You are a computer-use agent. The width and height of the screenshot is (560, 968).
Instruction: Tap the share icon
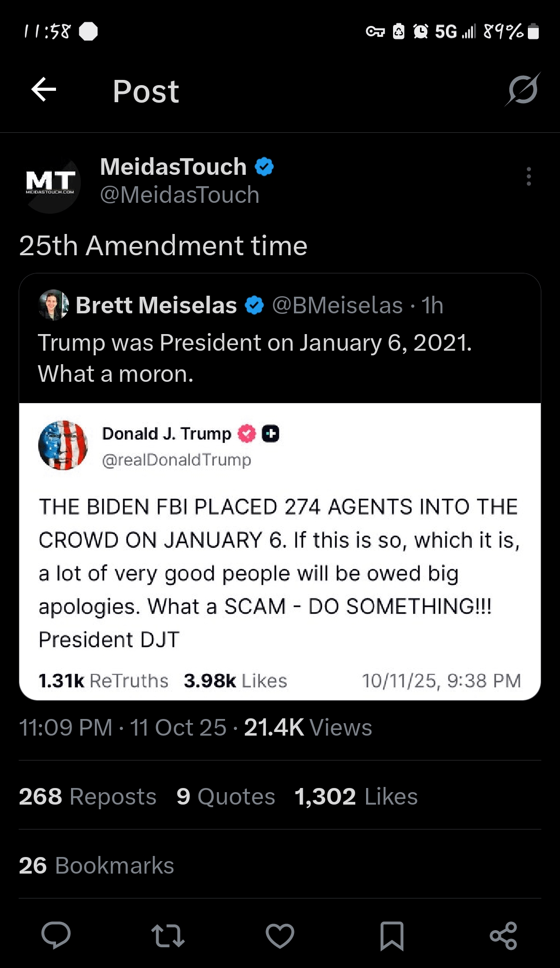(503, 935)
